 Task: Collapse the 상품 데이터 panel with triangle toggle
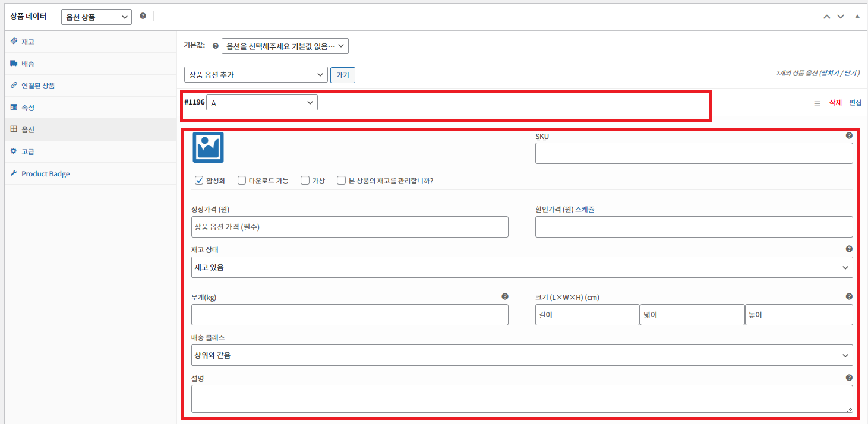(857, 16)
